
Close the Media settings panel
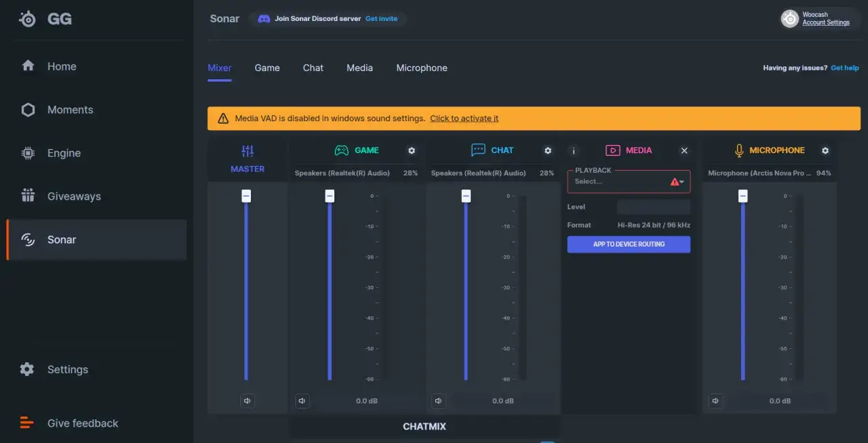click(x=684, y=150)
